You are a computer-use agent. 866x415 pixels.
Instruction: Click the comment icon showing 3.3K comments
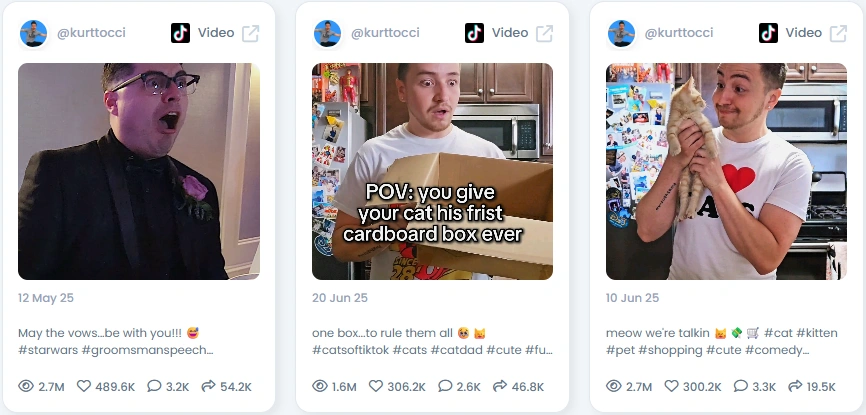[x=741, y=386]
